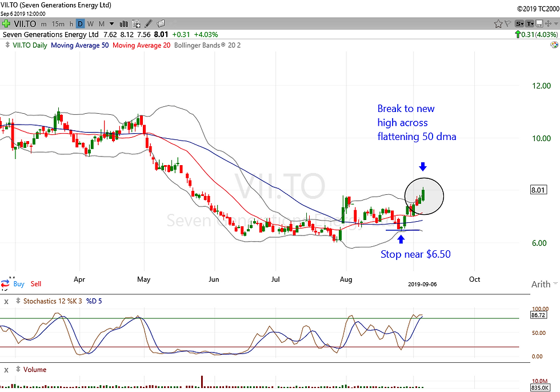
Task: Click the 'Break to new high' annotation text
Action: click(x=417, y=122)
